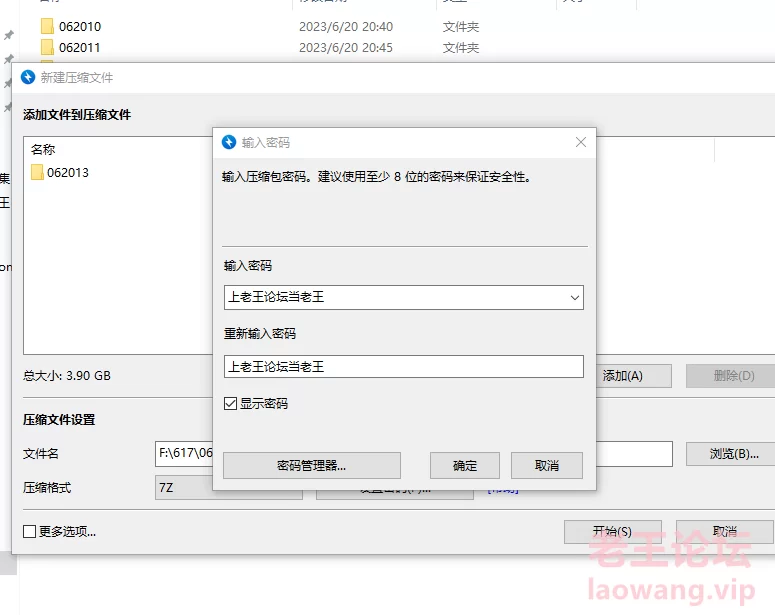This screenshot has width=775, height=615.
Task: Click 取消 in the 新建压缩文件 window
Action: pyautogui.click(x=725, y=531)
